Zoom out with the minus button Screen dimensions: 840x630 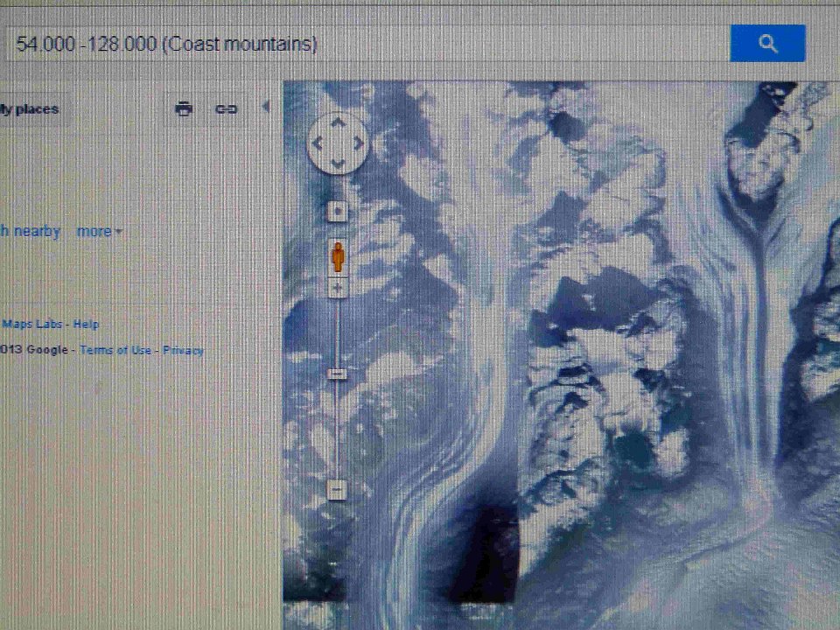click(338, 489)
